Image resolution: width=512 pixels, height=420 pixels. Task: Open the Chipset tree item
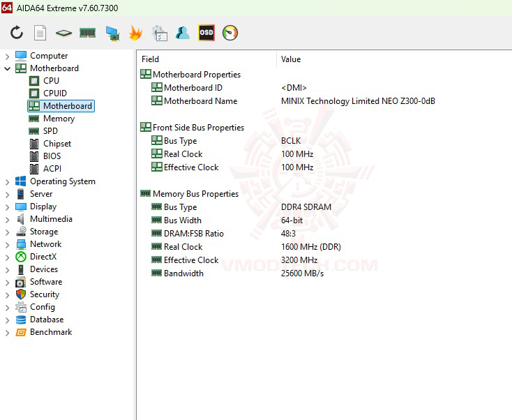[50, 144]
